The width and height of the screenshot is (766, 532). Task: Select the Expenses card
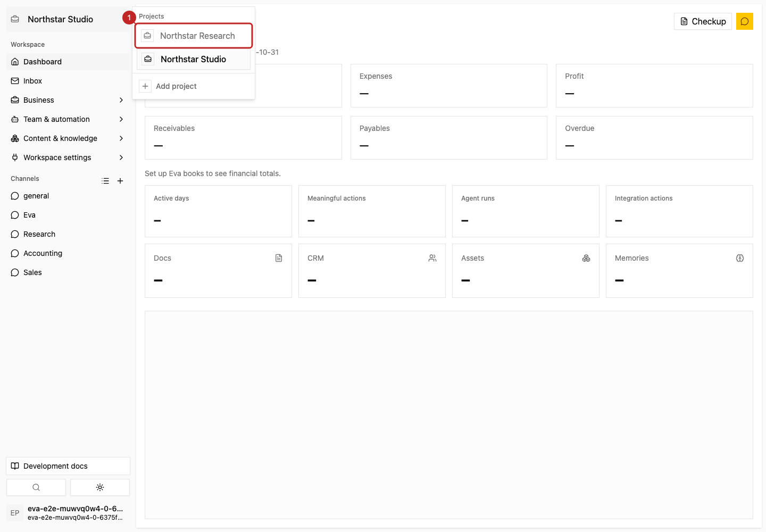pos(449,86)
